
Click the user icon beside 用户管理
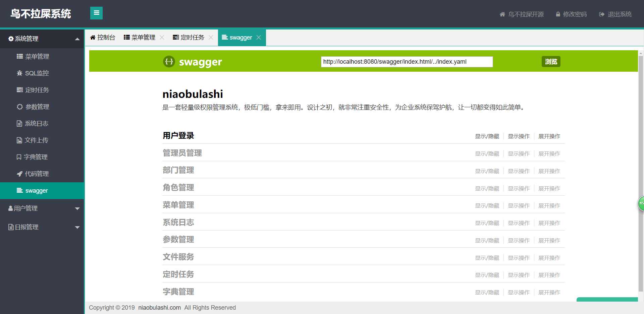click(x=10, y=208)
